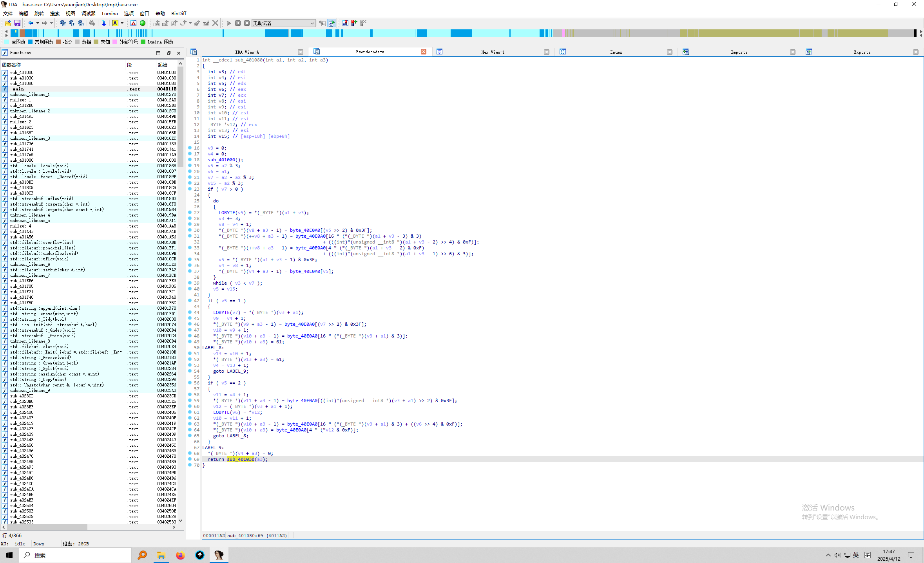Open the Lumina menu
Viewport: 924px width, 563px height.
pyautogui.click(x=110, y=14)
